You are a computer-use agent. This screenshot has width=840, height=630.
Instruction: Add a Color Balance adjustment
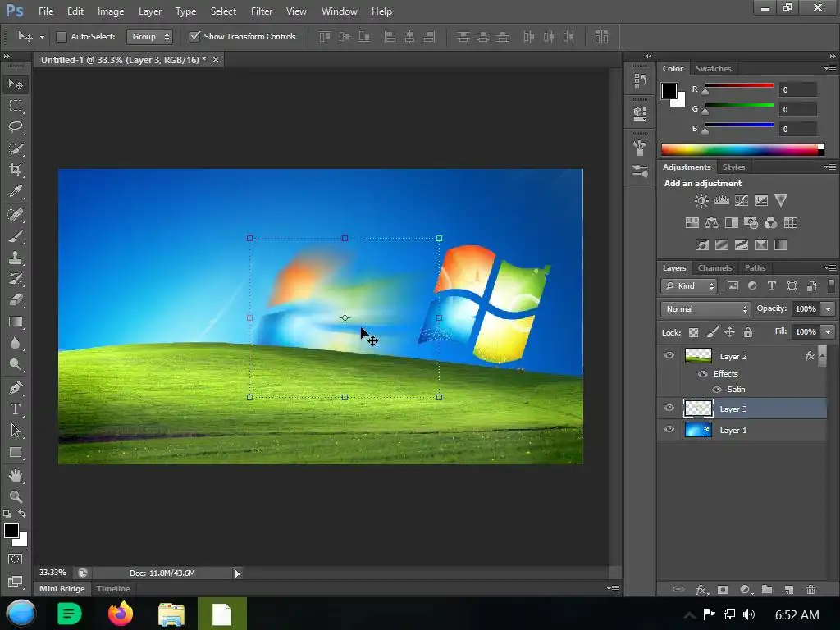(711, 223)
